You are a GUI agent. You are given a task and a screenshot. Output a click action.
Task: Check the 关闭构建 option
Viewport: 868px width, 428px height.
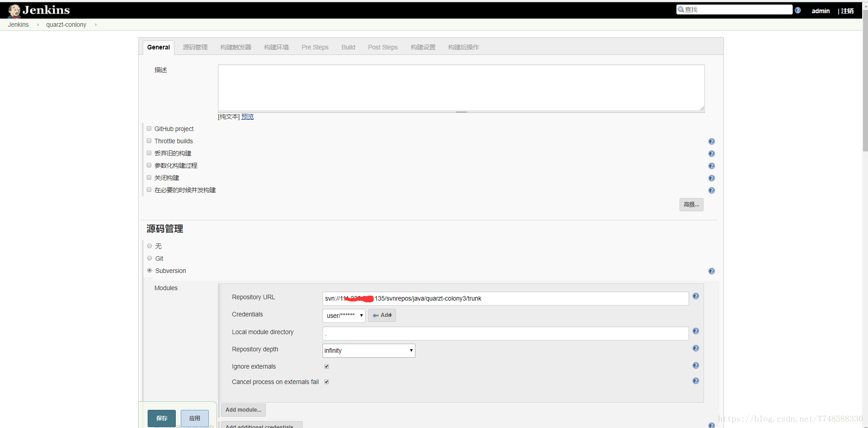pos(149,177)
